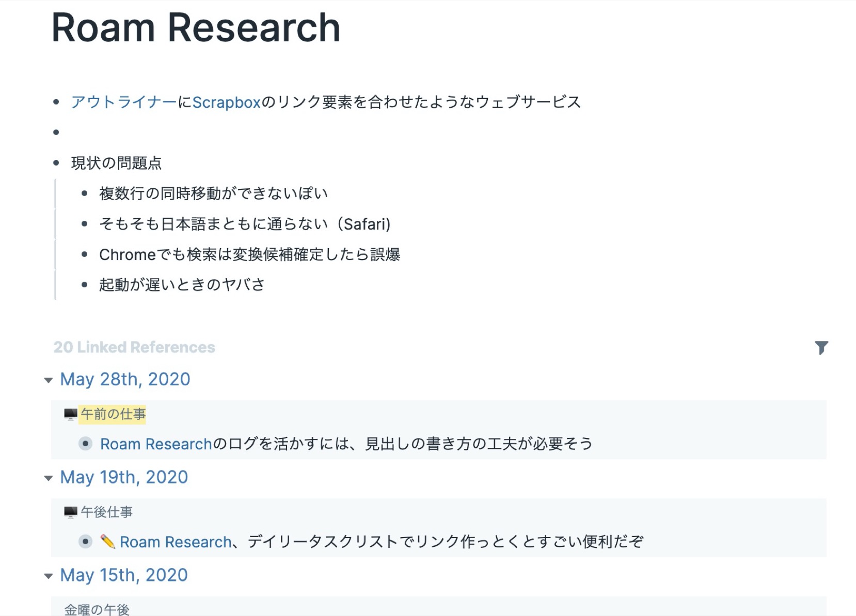Click the 20 Linked References heading
Viewport: 856px width, 616px height.
135,347
